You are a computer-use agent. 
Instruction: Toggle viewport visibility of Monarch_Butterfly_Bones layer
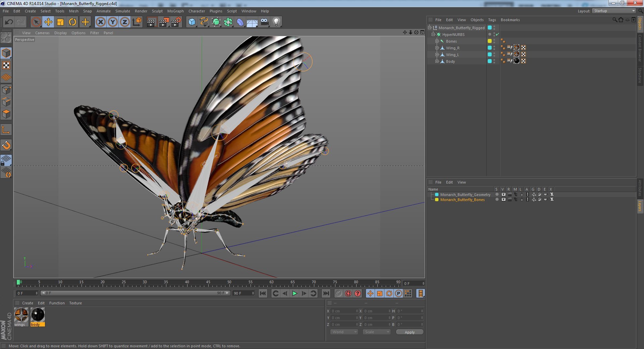click(503, 199)
